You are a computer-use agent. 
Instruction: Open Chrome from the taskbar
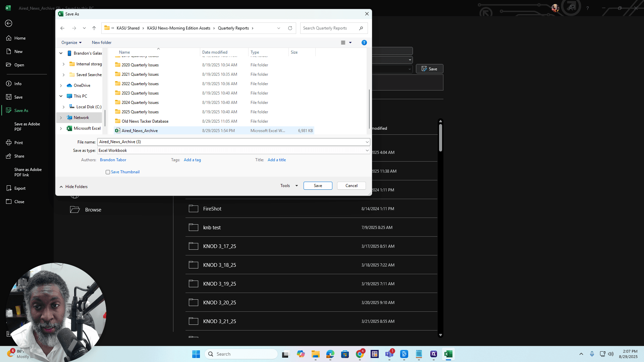(360, 354)
